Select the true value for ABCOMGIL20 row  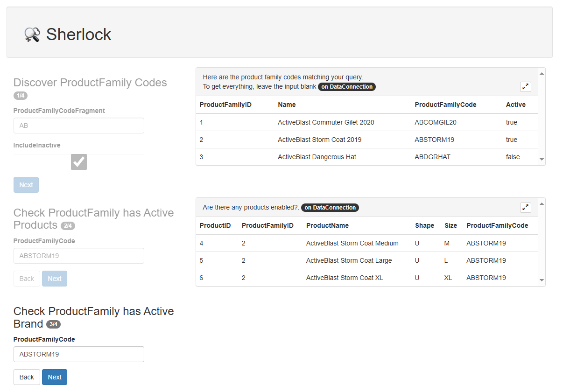tap(511, 122)
